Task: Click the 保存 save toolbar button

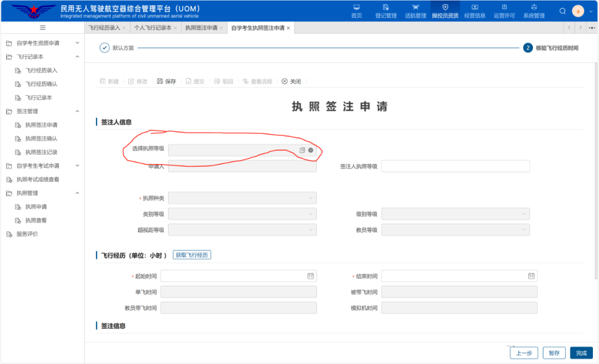Action: point(166,81)
